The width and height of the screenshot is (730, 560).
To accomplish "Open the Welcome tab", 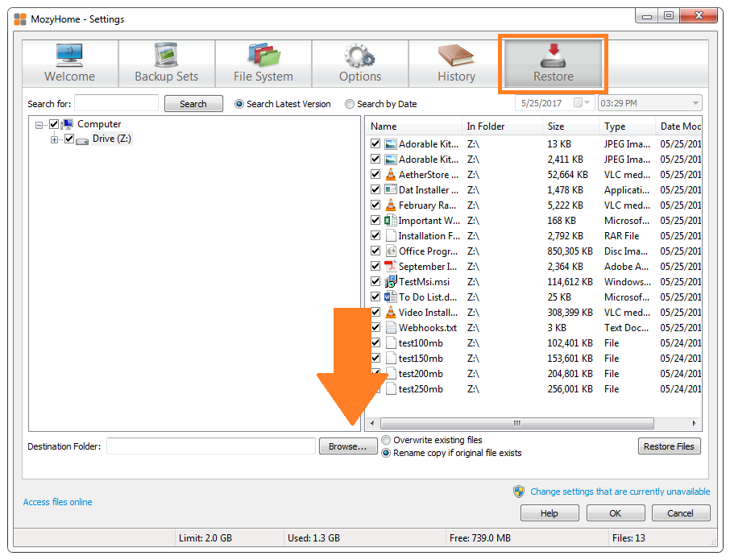I will [70, 64].
